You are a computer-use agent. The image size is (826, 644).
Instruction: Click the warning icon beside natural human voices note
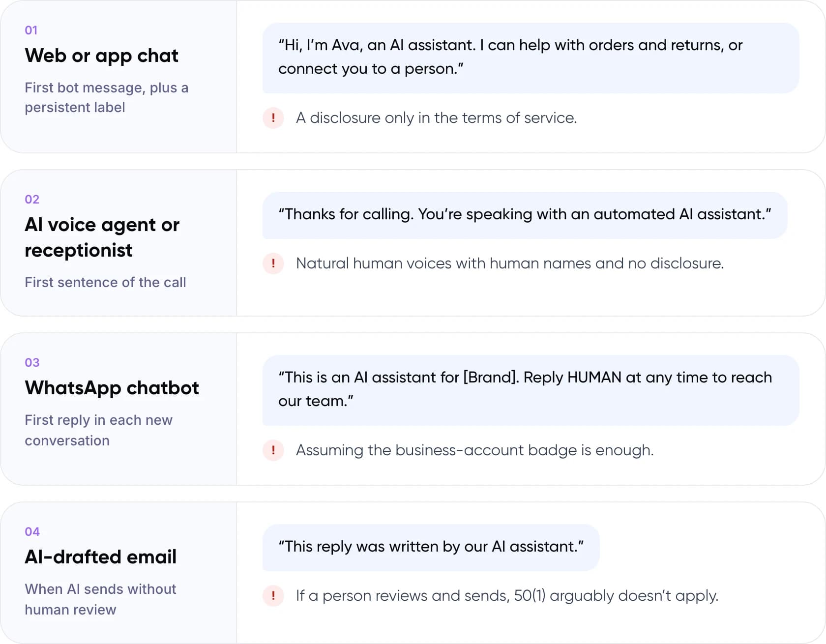(273, 263)
